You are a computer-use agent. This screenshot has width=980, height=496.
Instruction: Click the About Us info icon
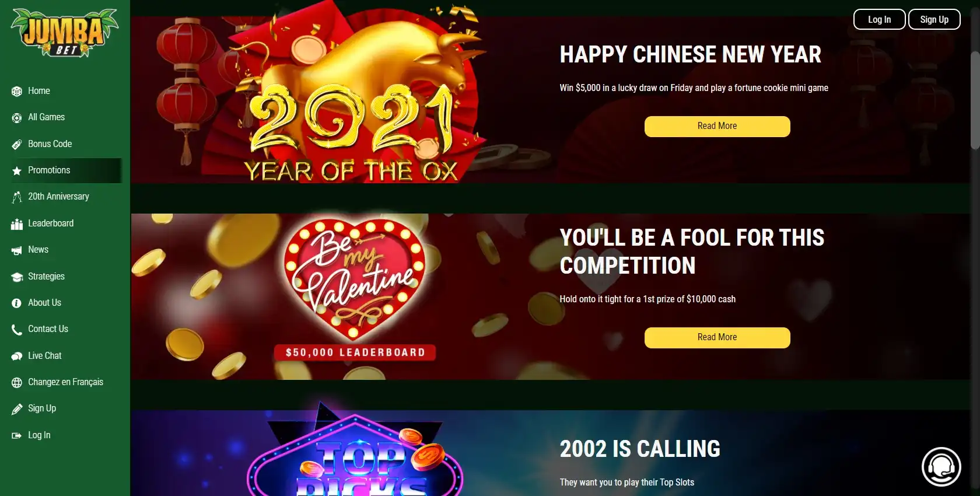click(x=17, y=303)
